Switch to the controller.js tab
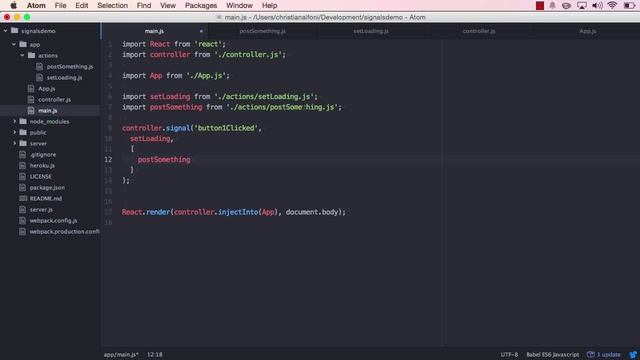 pos(479,31)
